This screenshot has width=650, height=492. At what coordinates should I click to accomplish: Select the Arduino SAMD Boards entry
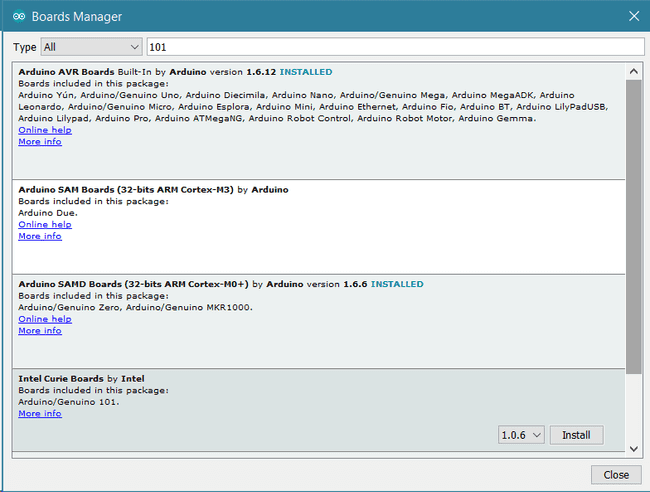319,322
